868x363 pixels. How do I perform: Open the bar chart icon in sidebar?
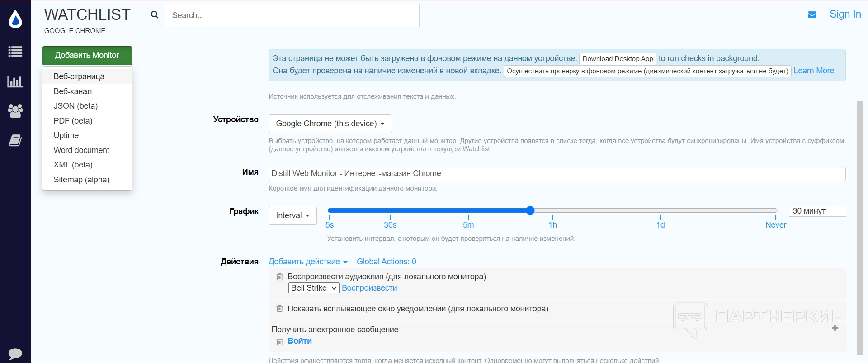point(15,81)
